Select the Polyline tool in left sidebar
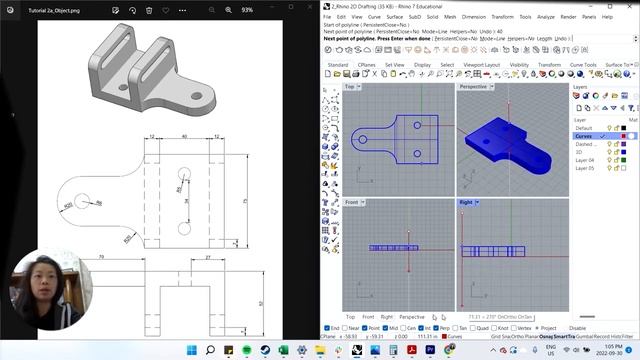The image size is (640, 360). point(326,100)
